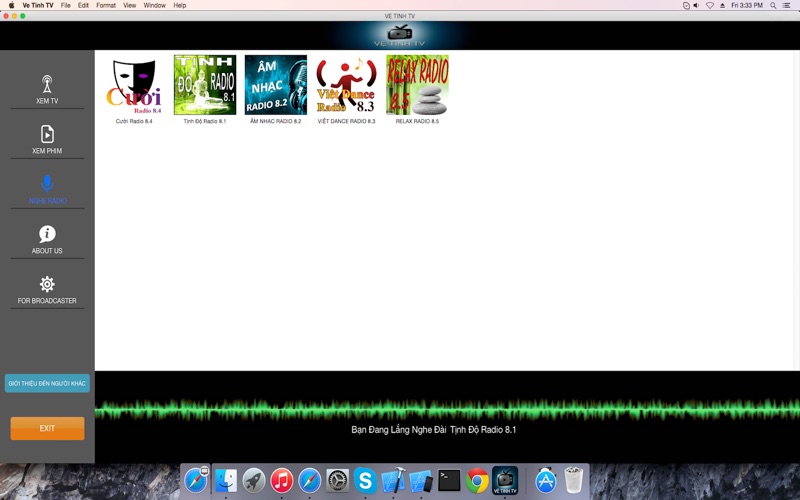Open Notification Center icon in menu bar
This screenshot has width=800, height=500.
[787, 5]
